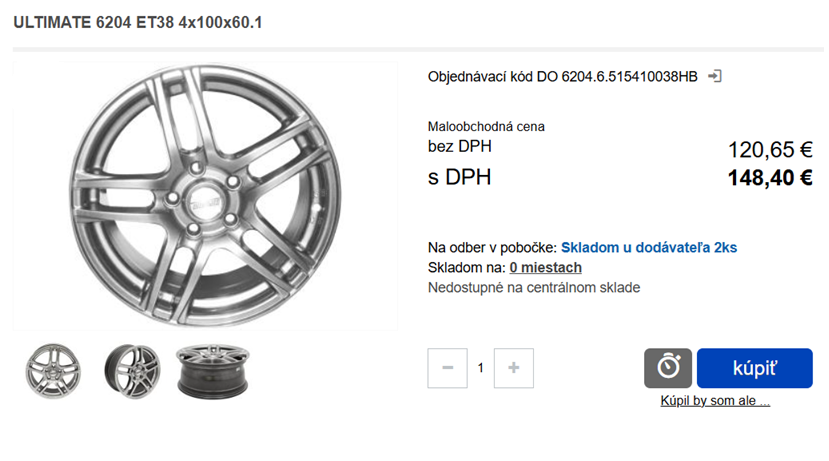The image size is (829, 461).
Task: Click the "0 miestach" stock link
Action: point(545,267)
